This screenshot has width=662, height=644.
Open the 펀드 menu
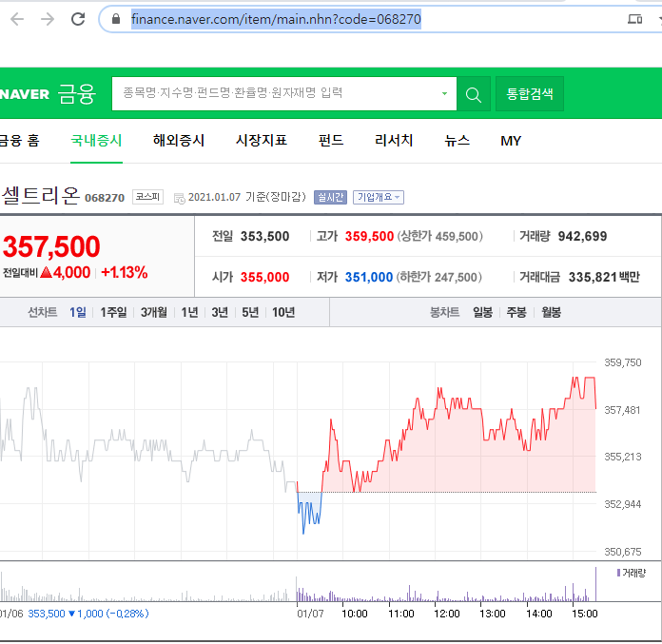click(331, 141)
